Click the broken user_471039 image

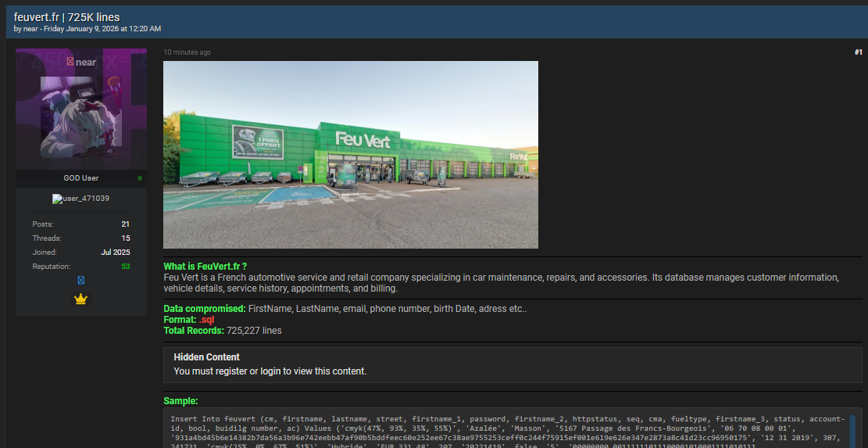click(x=80, y=199)
